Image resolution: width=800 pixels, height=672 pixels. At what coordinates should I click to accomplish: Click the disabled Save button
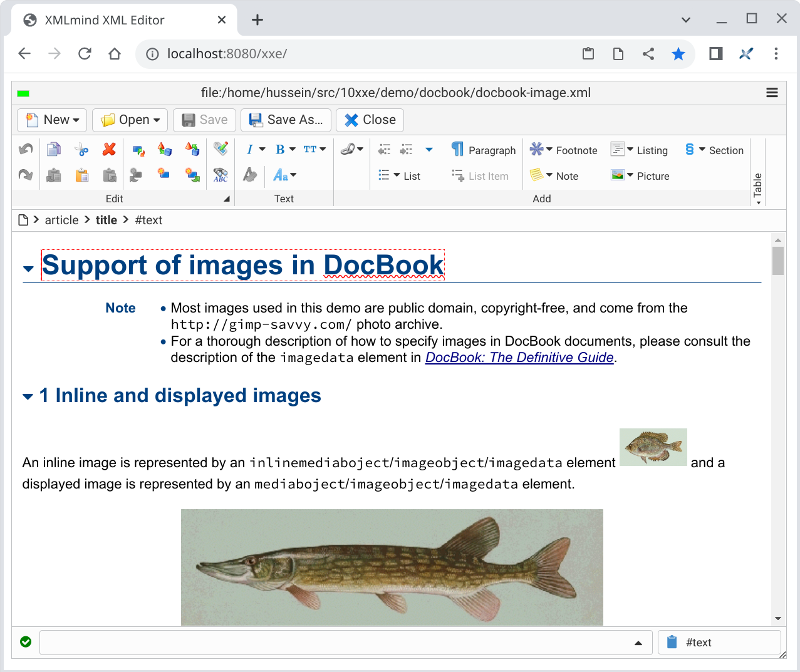204,120
